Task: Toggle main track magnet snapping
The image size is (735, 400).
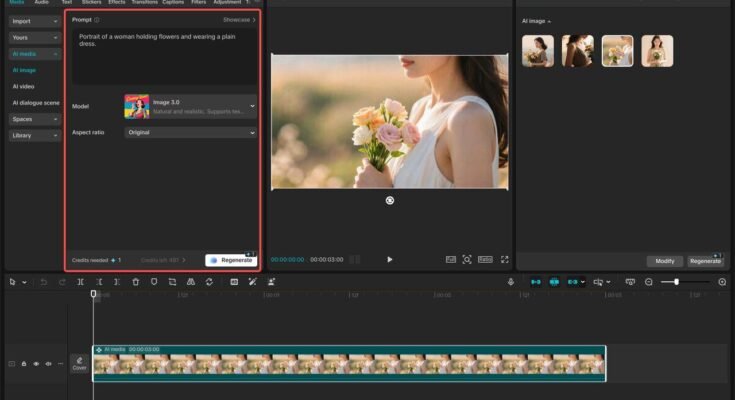Action: tap(535, 282)
